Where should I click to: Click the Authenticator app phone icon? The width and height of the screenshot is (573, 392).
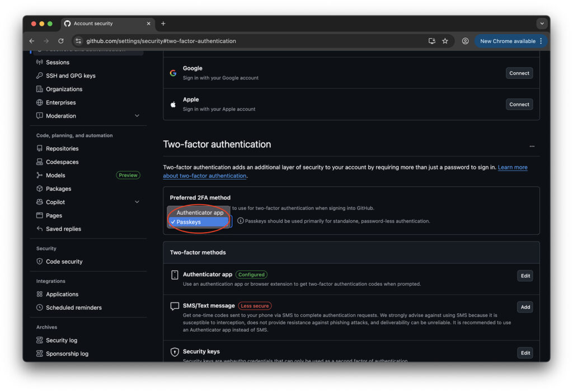tap(175, 275)
